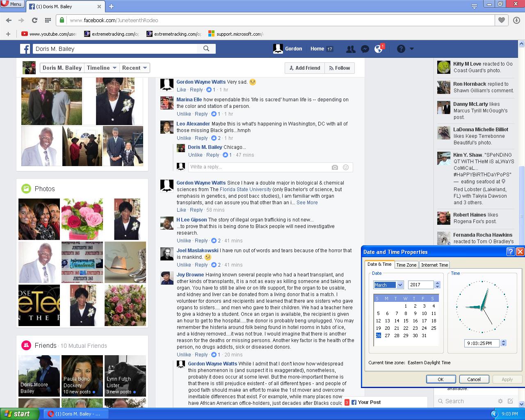Unlike Marina Elle's comment

[x=184, y=114]
